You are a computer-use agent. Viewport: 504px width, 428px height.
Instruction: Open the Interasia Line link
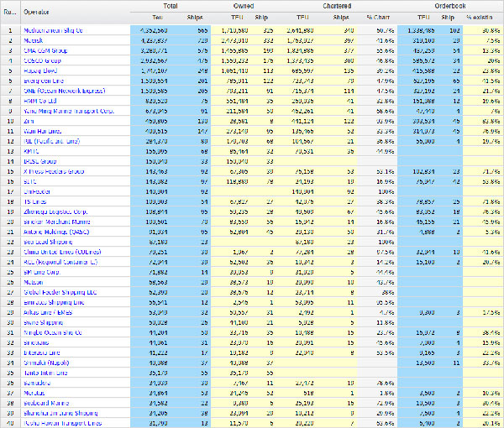pyautogui.click(x=42, y=352)
